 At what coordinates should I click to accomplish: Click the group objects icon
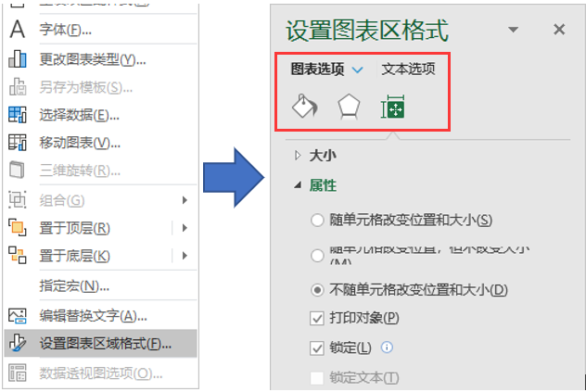[18, 199]
